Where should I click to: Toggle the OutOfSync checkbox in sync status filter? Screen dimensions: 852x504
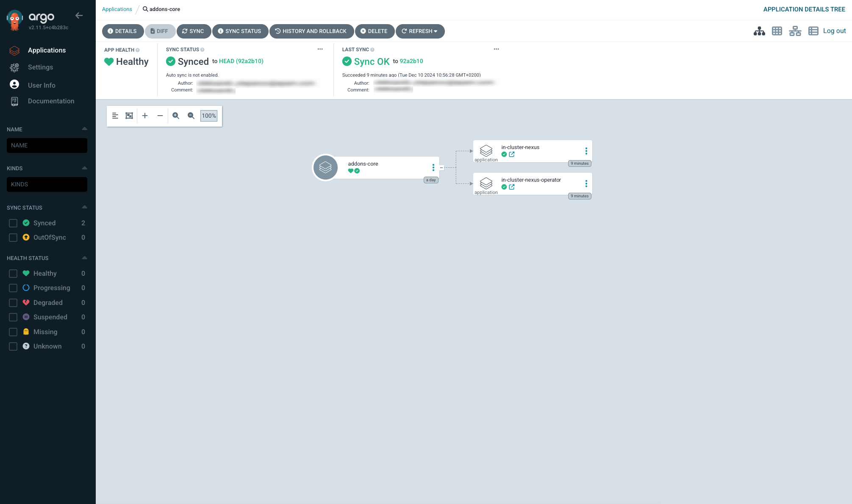(13, 238)
